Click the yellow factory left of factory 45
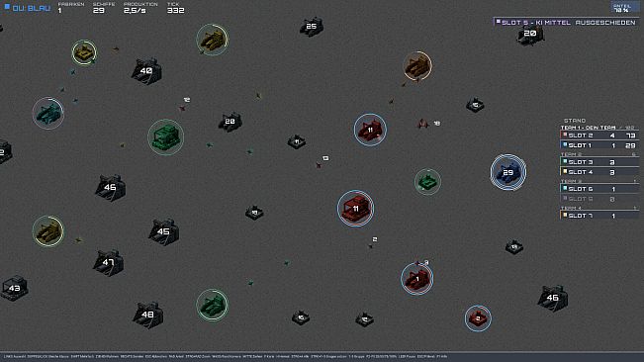The width and height of the screenshot is (644, 362). [x=48, y=231]
